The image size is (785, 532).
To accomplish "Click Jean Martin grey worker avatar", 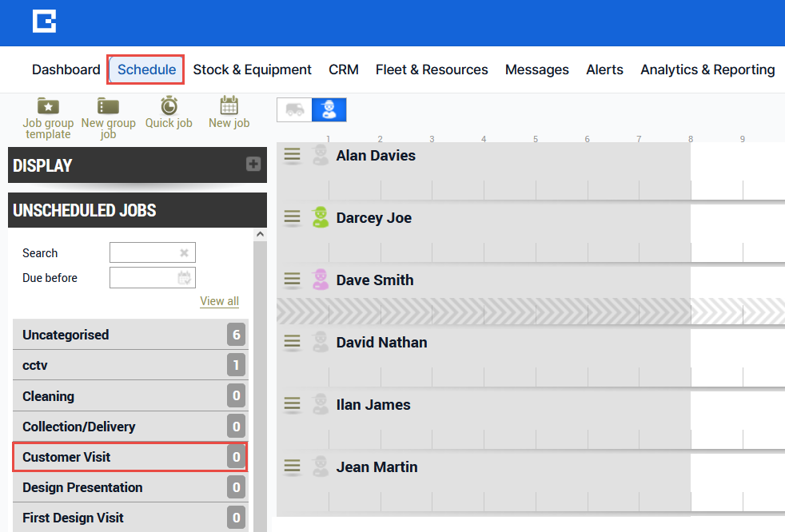I will 321,466.
